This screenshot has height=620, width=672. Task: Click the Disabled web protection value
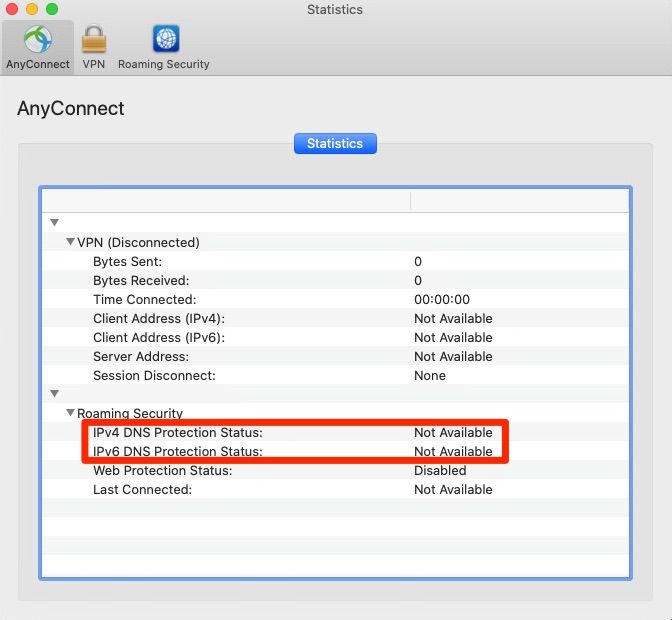coord(440,470)
